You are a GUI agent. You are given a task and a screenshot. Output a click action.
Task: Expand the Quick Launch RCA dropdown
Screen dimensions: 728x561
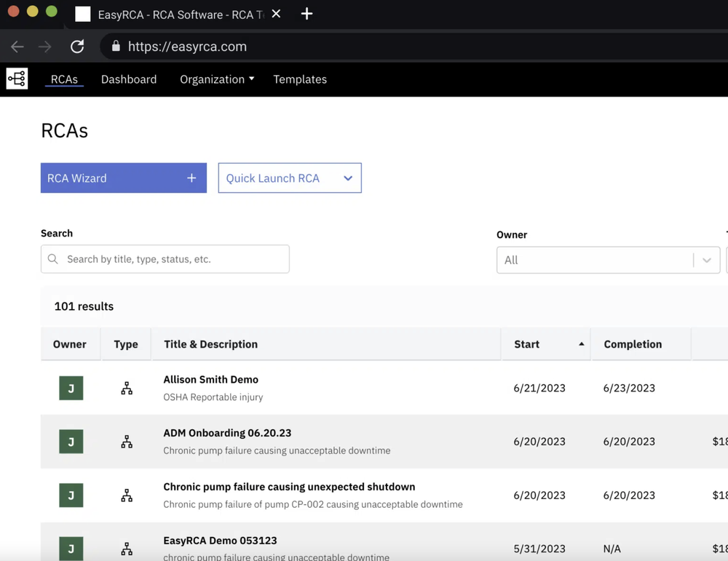[x=290, y=178]
